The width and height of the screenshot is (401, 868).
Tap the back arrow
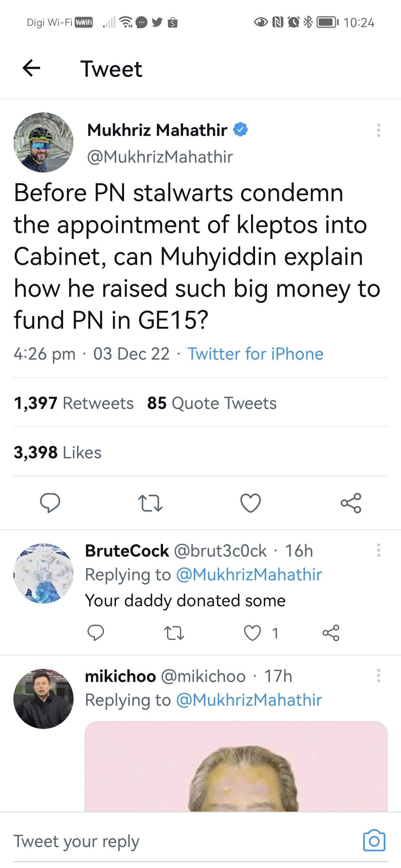tap(31, 69)
